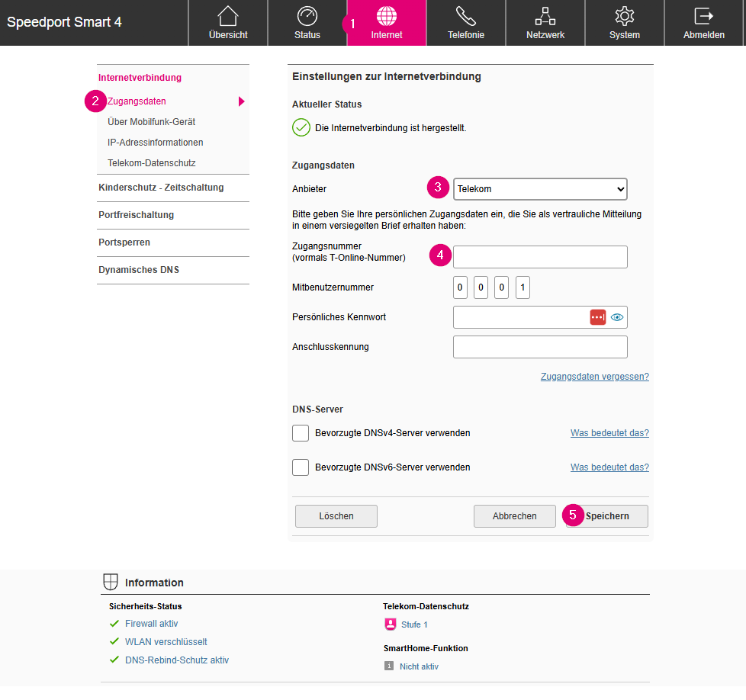The height and width of the screenshot is (700, 746).
Task: Enable Bevorzugte DNSv4-Server verwenden checkbox
Action: point(301,433)
